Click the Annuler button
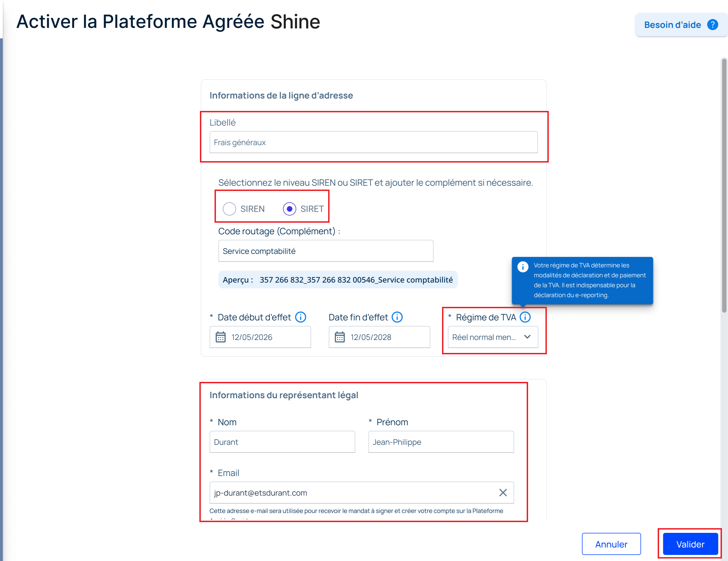 click(611, 544)
